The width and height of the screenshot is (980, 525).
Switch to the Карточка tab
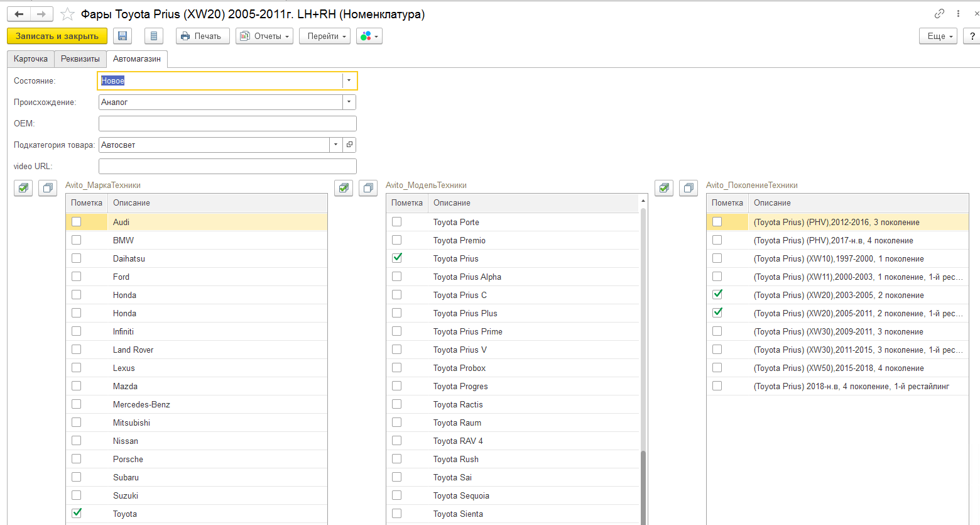tap(31, 59)
